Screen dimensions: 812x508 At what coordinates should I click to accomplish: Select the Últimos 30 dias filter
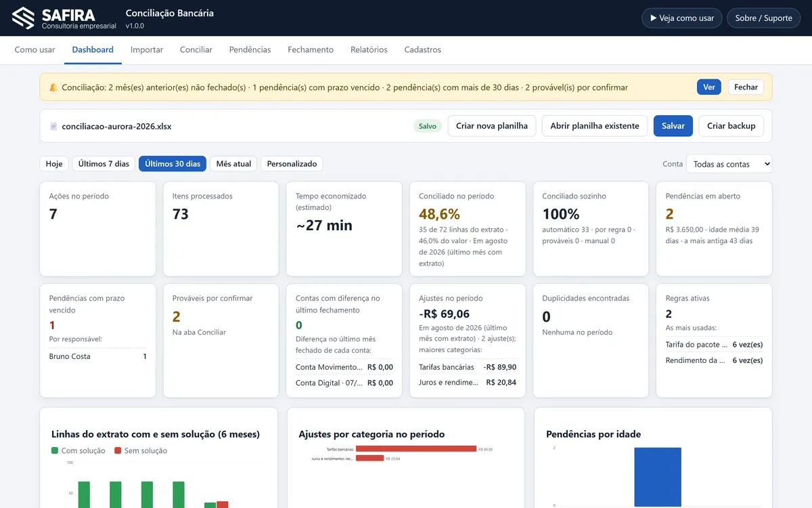point(173,164)
